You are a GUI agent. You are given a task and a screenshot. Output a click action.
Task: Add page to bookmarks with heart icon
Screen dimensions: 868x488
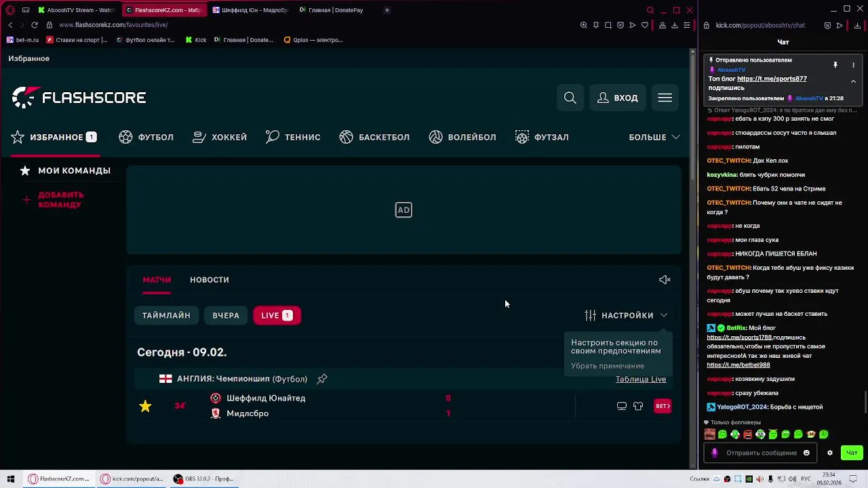coord(645,25)
